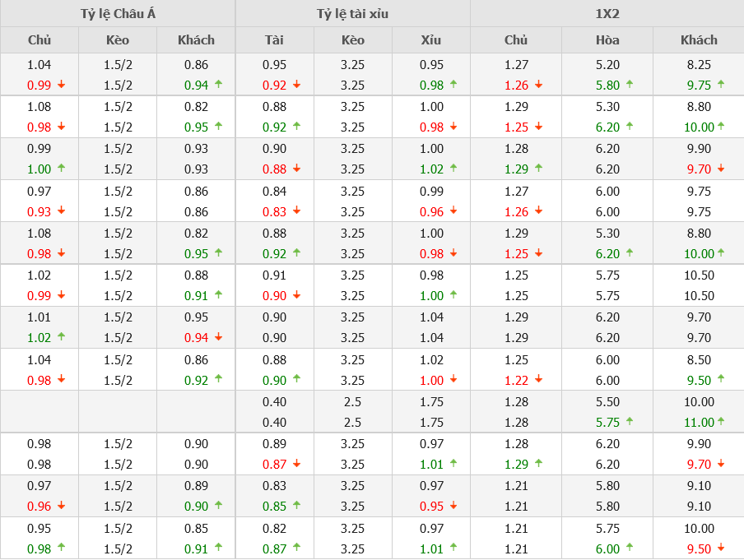This screenshot has width=744, height=560.
Task: Select the green up arrow beside 5.75
Action: 630,421
